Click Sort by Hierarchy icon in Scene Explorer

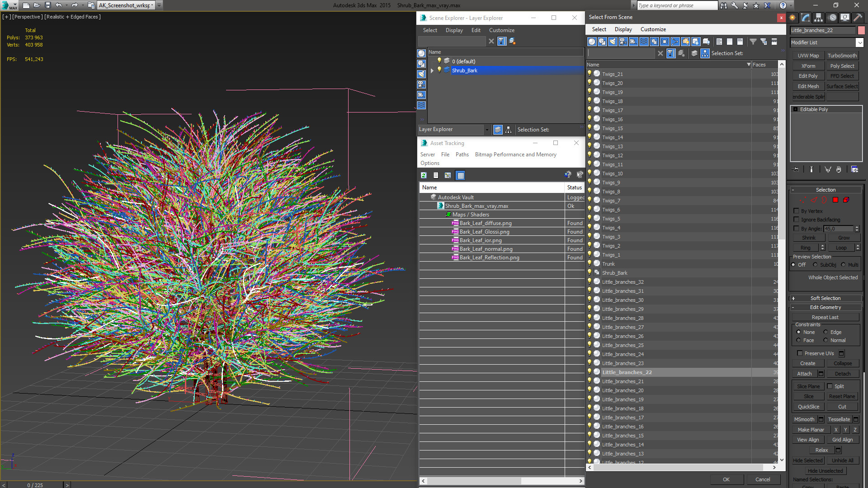[x=509, y=130]
